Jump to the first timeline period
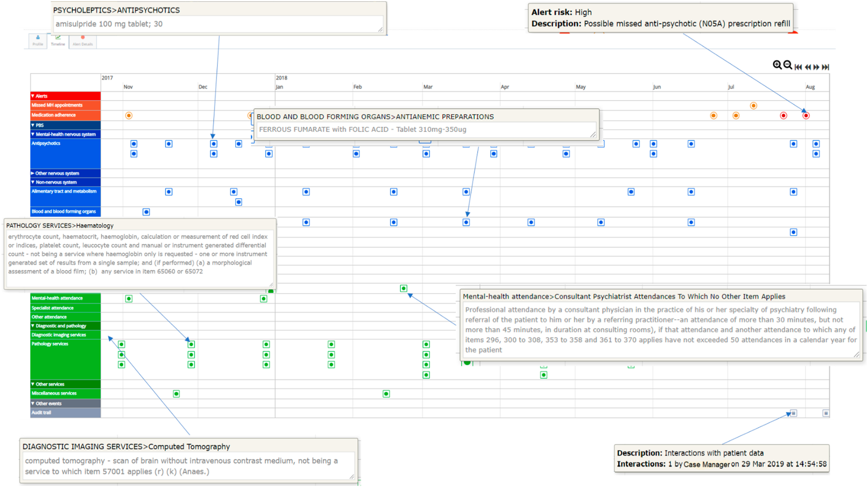Image resolution: width=868 pixels, height=488 pixels. [798, 67]
